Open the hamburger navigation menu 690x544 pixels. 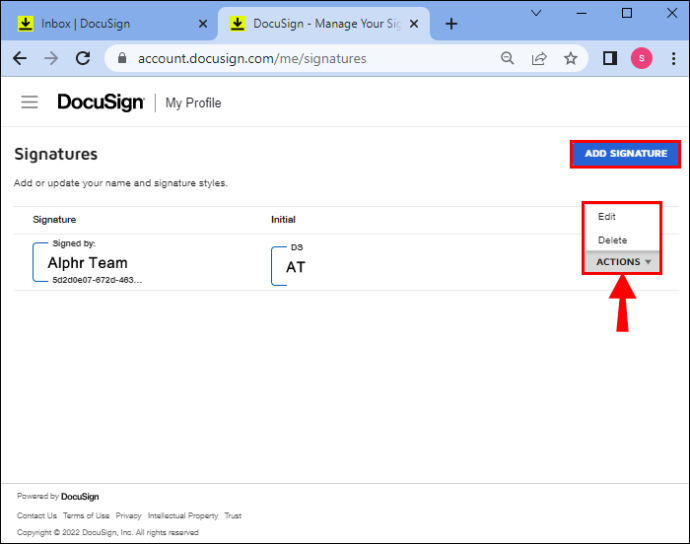(x=29, y=102)
